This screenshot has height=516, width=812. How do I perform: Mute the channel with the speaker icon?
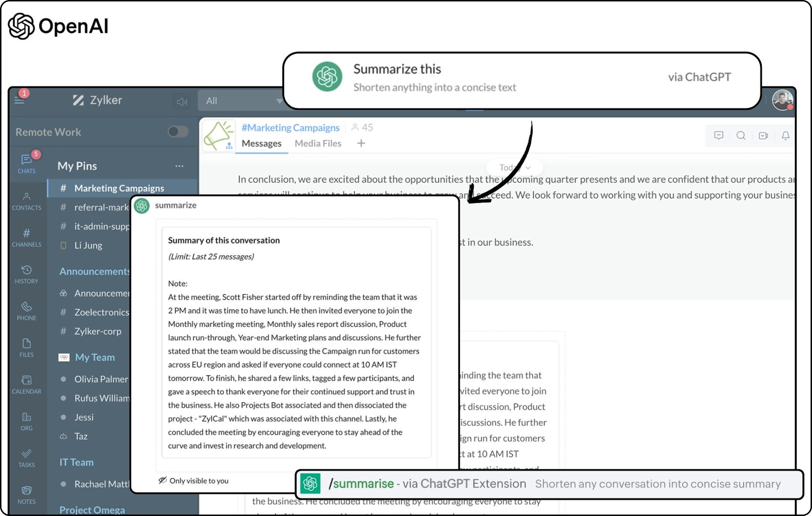coord(182,101)
